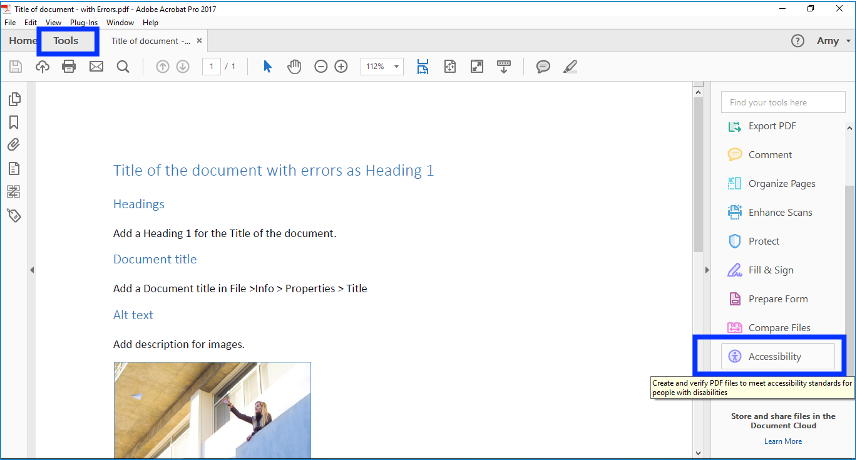Open Order panel icon in left sidebar

14,192
